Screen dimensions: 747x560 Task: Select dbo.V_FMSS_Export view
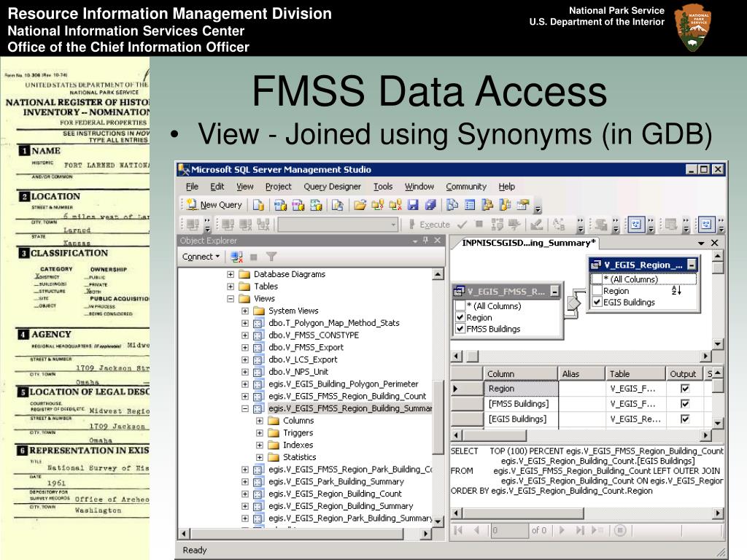306,347
